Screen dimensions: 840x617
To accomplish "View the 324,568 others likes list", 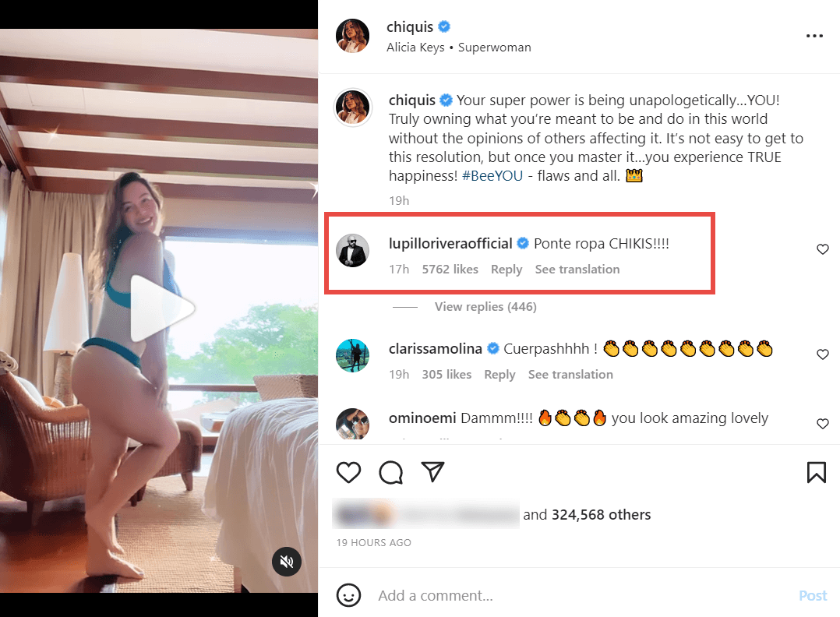I will [601, 515].
